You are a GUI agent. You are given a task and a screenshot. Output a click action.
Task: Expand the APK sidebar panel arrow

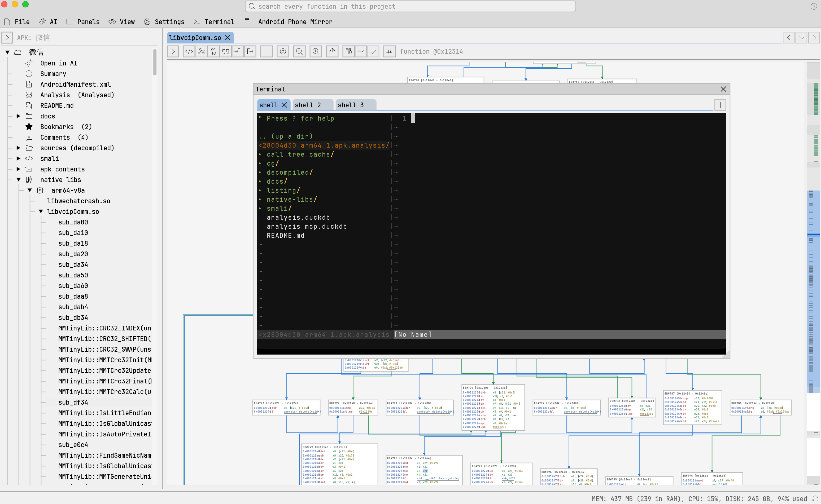coord(7,38)
